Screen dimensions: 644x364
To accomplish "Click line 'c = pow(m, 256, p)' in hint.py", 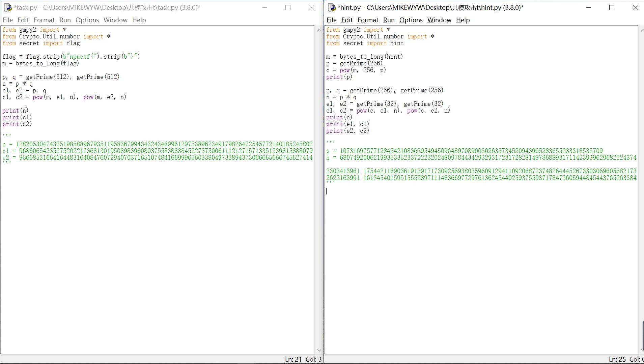I will point(356,70).
